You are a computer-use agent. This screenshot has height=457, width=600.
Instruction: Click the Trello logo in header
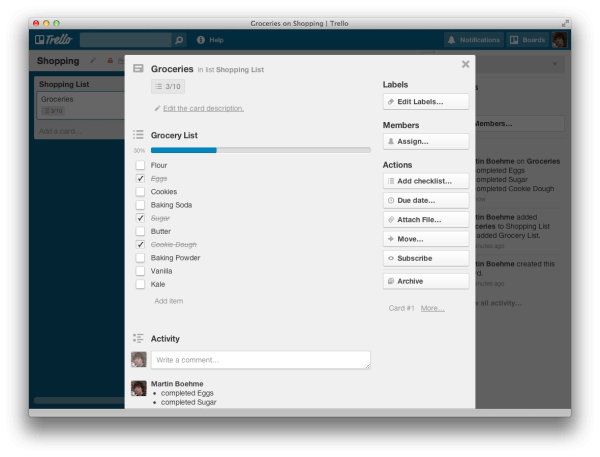click(x=53, y=40)
